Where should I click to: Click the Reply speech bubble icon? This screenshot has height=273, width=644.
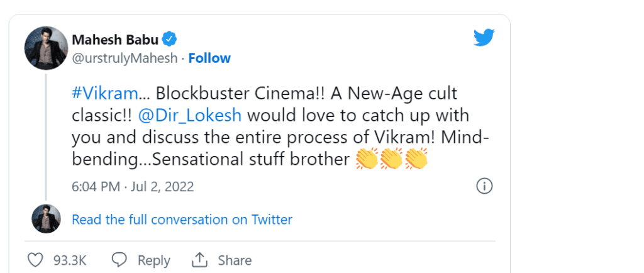119,260
